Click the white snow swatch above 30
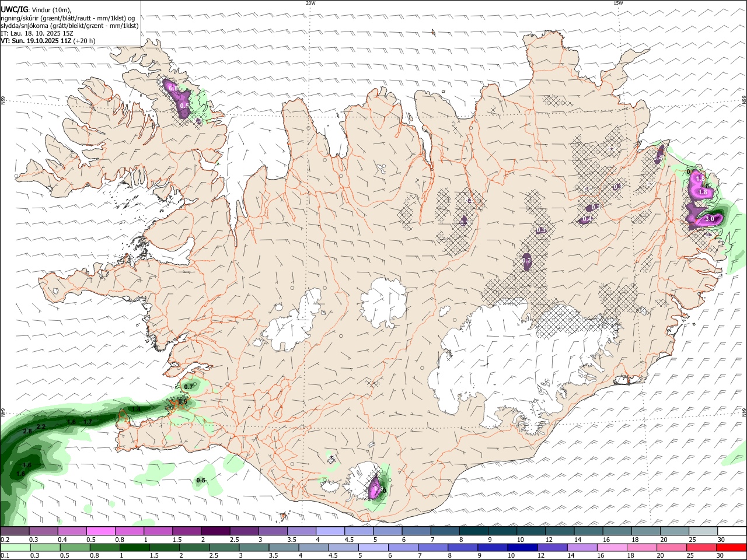 [732, 531]
